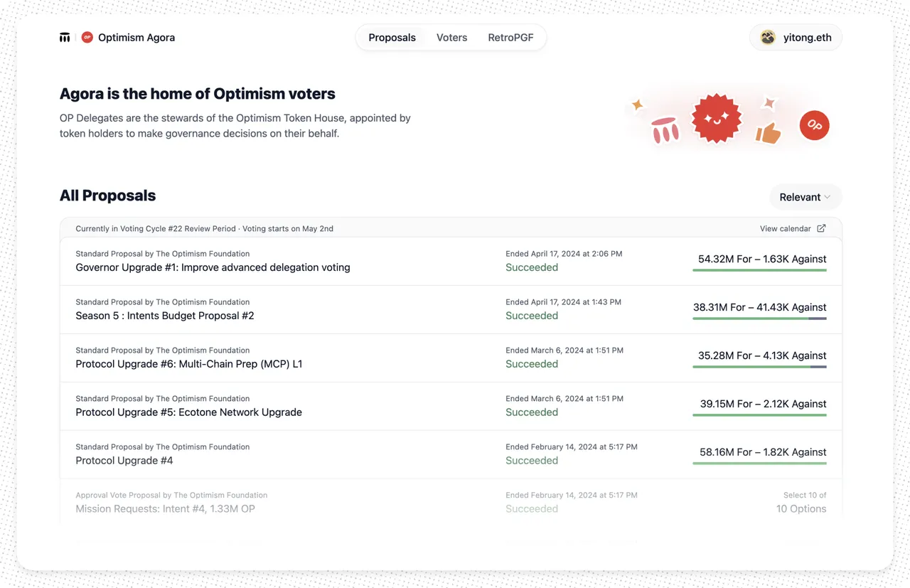Image resolution: width=910 pixels, height=588 pixels.
Task: Click the Agora logo icon in header
Action: click(65, 37)
